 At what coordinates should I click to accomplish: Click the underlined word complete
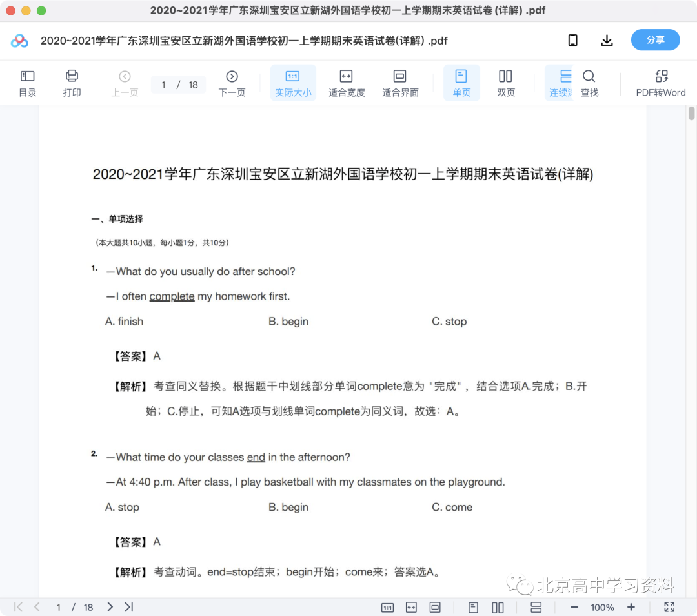click(x=172, y=296)
